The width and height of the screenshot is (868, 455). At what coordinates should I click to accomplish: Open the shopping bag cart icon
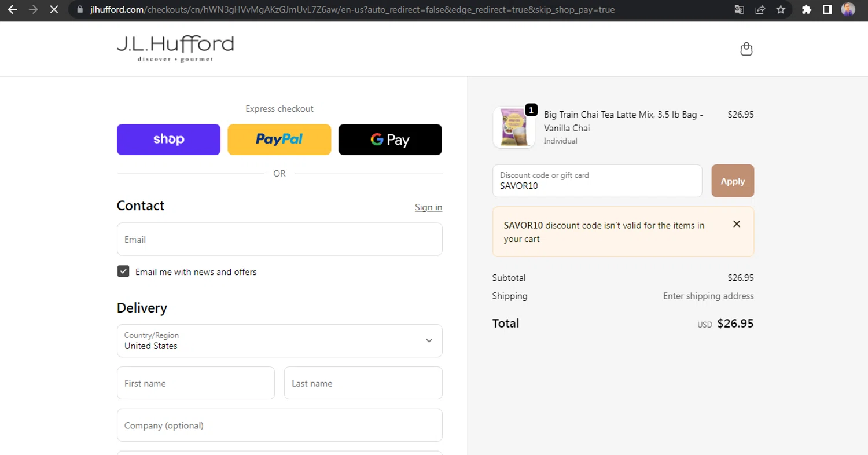click(x=746, y=49)
